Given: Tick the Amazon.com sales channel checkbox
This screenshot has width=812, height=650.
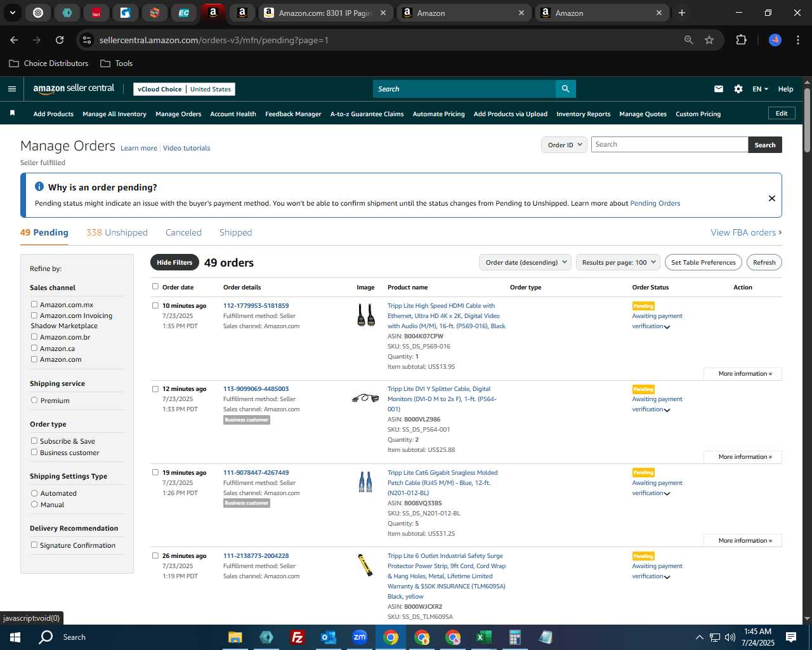Looking at the screenshot, I should point(34,359).
